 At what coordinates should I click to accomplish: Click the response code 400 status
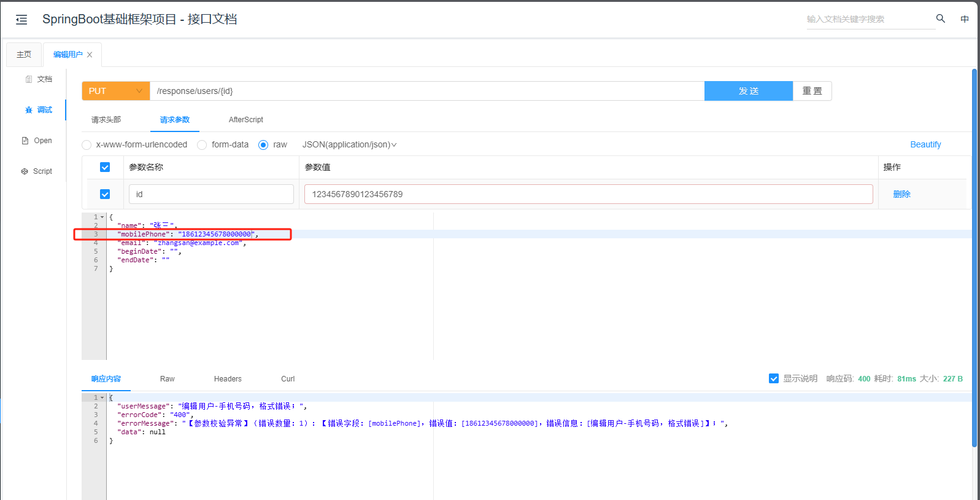(x=864, y=379)
